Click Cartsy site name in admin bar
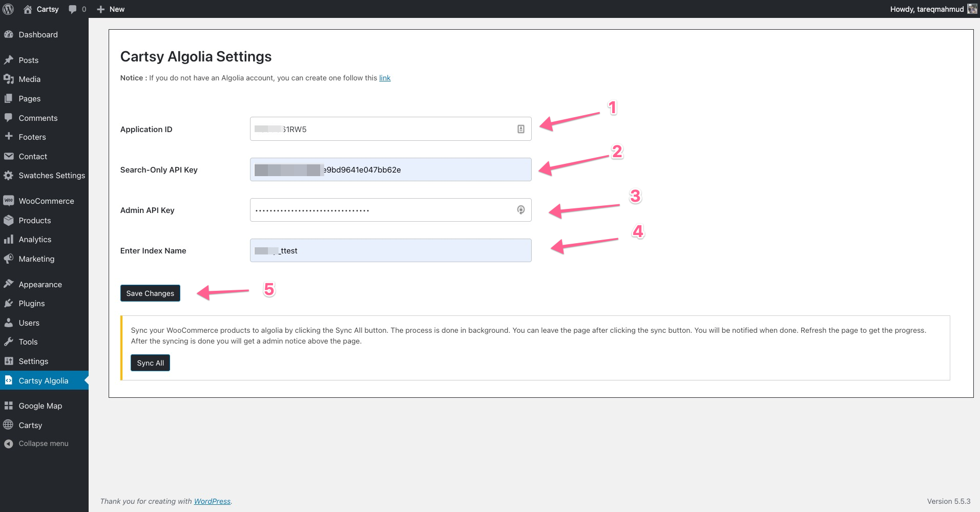Screen dimensions: 980x512 point(48,9)
